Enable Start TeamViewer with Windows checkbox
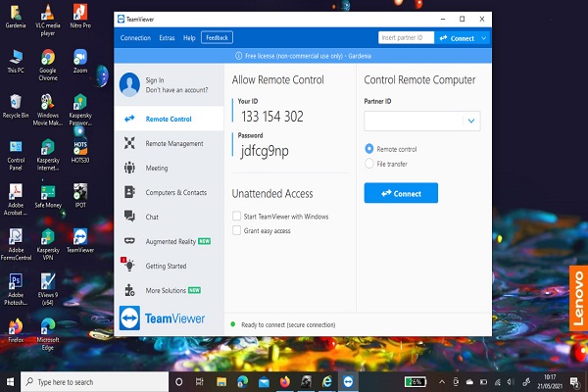This screenshot has height=392, width=588. point(236,216)
